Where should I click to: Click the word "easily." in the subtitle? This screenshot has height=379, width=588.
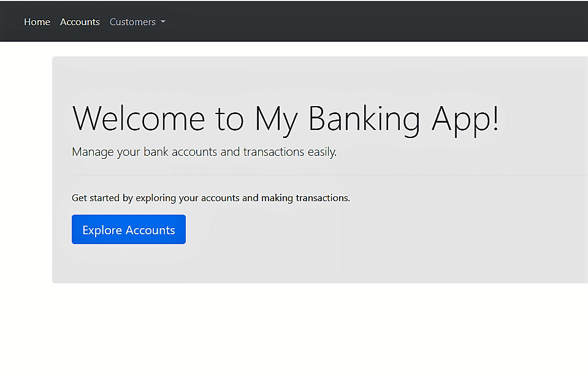coord(322,151)
